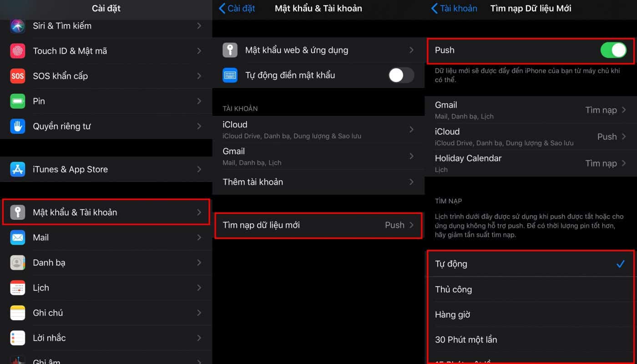Tap the Mail envelope icon
Viewport: 637px width, 364px height.
18,238
